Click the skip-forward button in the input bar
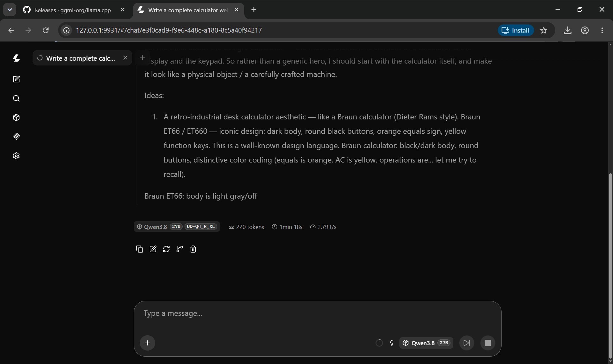This screenshot has height=364, width=613. pyautogui.click(x=467, y=343)
